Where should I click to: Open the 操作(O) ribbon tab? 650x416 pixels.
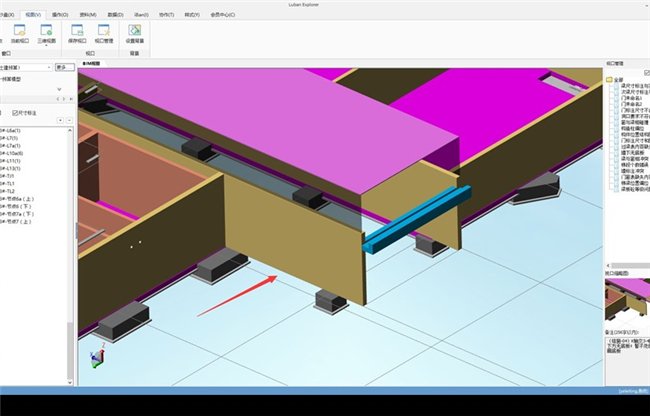(59, 15)
